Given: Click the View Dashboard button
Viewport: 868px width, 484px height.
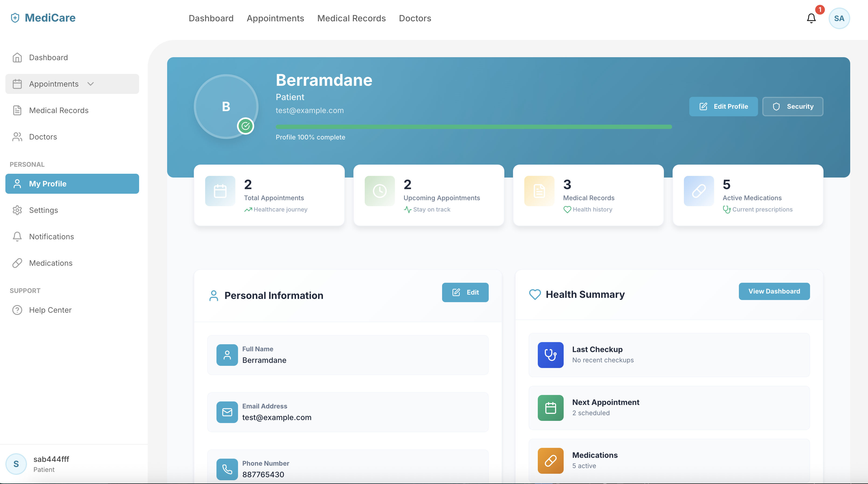Looking at the screenshot, I should pyautogui.click(x=774, y=291).
